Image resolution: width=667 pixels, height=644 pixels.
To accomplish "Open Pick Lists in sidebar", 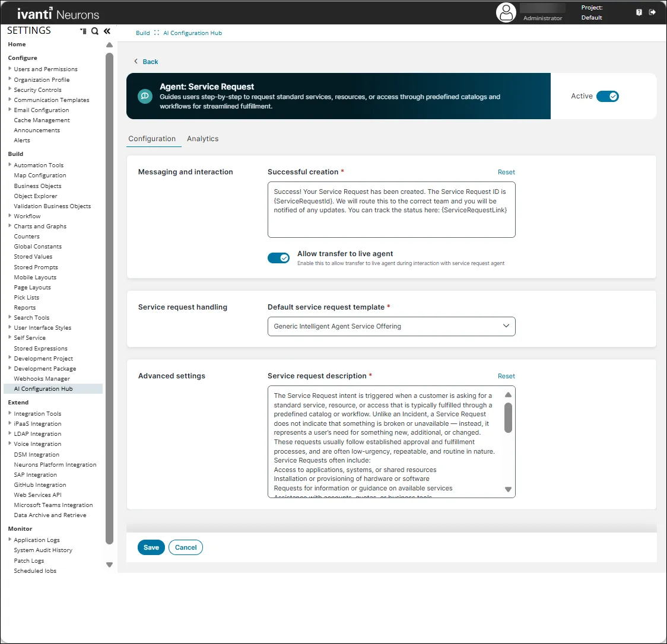I will point(26,298).
